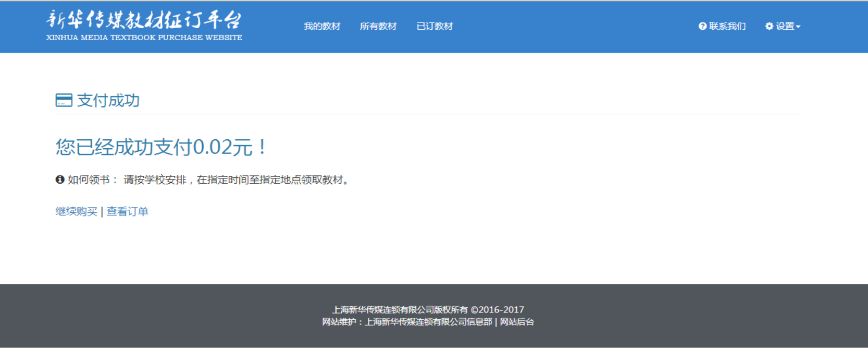Select 已订教材 in the top navigation
Screen dimensions: 868x349
pos(435,26)
